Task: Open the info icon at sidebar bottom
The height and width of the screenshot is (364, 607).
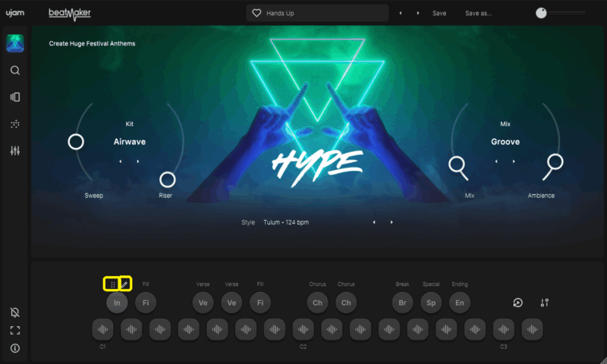Action: tap(15, 348)
